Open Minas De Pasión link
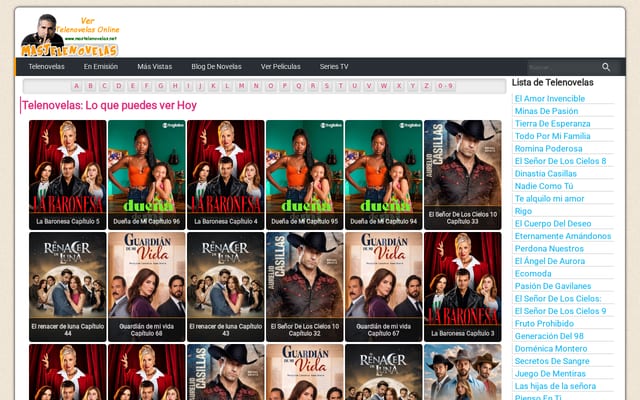The height and width of the screenshot is (400, 640). coord(547,111)
